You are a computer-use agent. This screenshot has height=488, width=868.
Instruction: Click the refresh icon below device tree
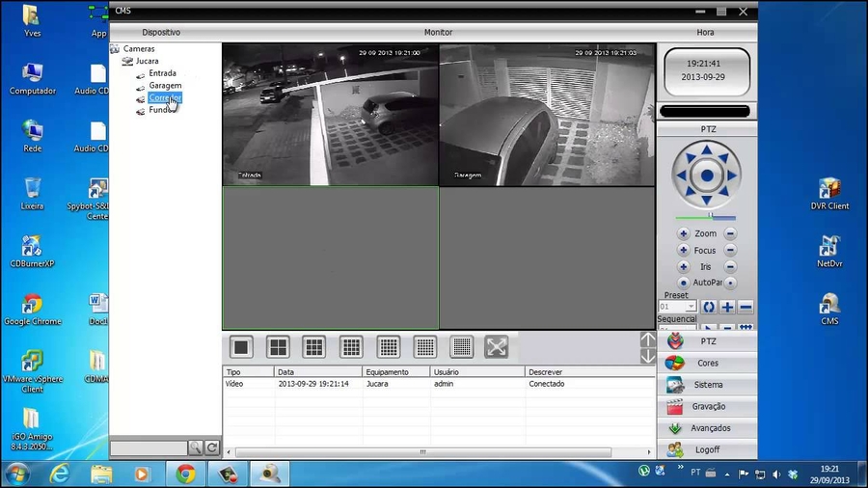tap(212, 448)
